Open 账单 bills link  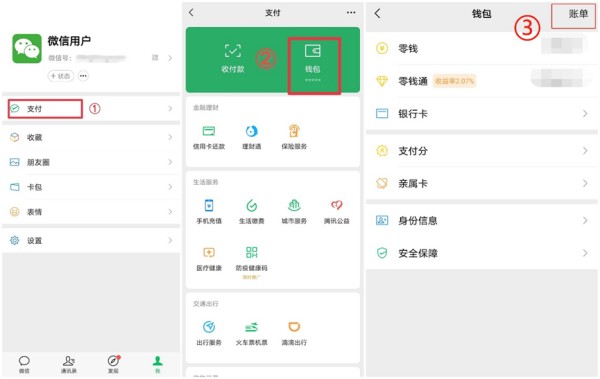coord(578,14)
